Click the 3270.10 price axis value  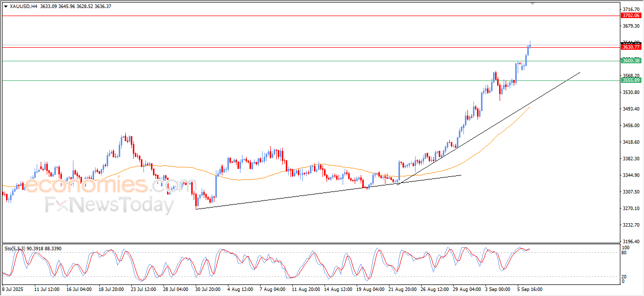pos(631,209)
